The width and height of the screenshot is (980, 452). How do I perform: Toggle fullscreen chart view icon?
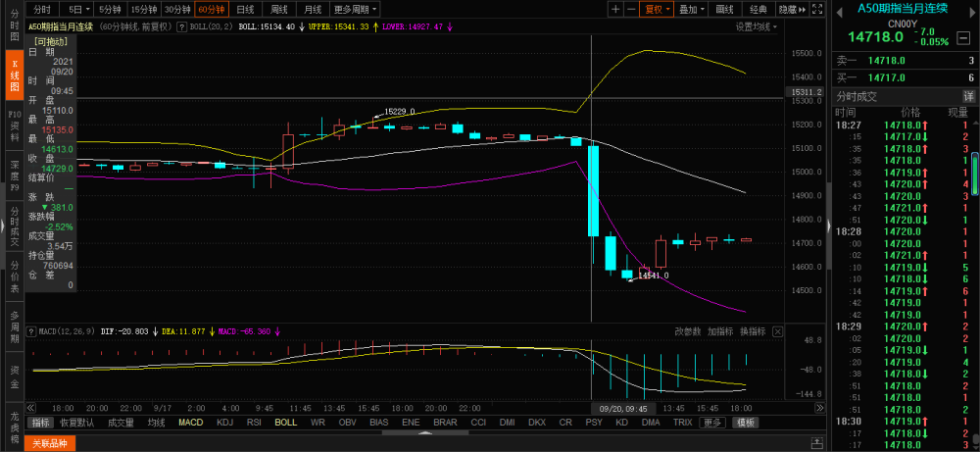817,10
